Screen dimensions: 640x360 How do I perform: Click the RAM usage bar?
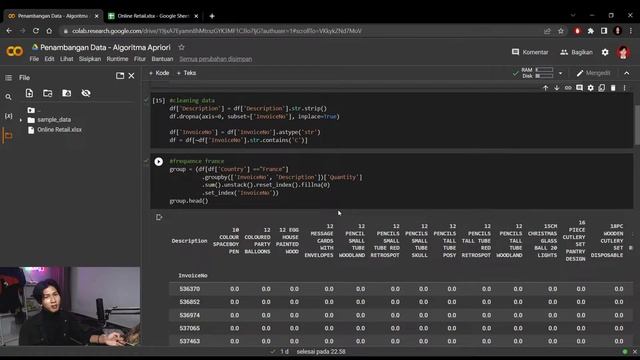click(x=544, y=70)
